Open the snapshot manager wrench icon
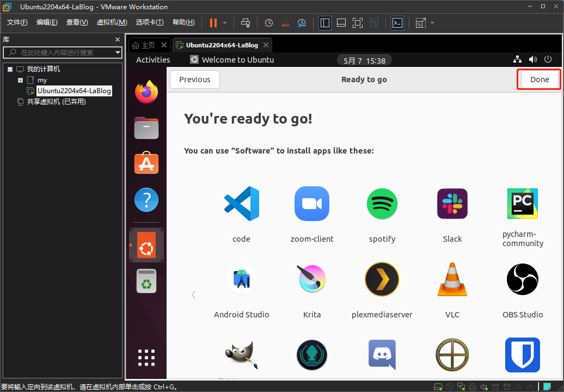The width and height of the screenshot is (564, 392). [x=302, y=23]
